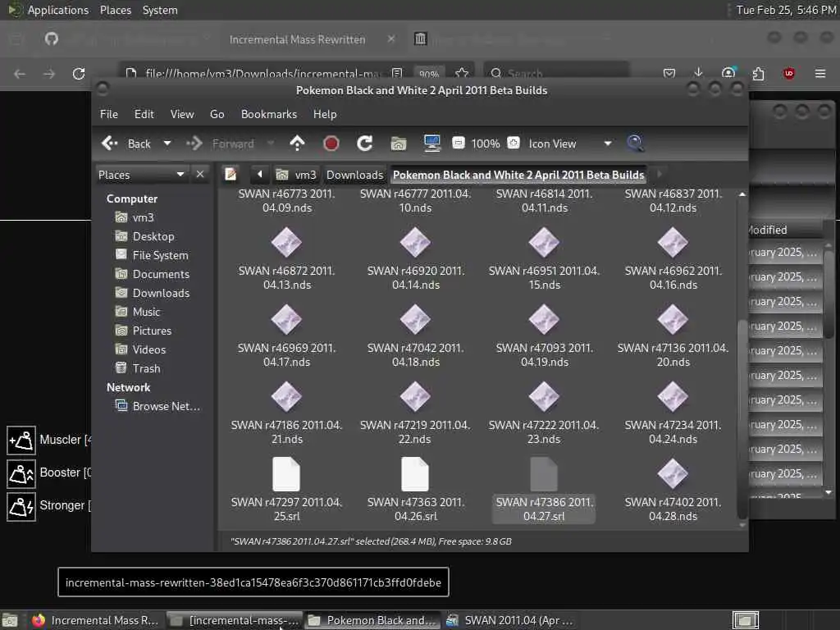Open the Back history dropdown arrow

(x=167, y=143)
